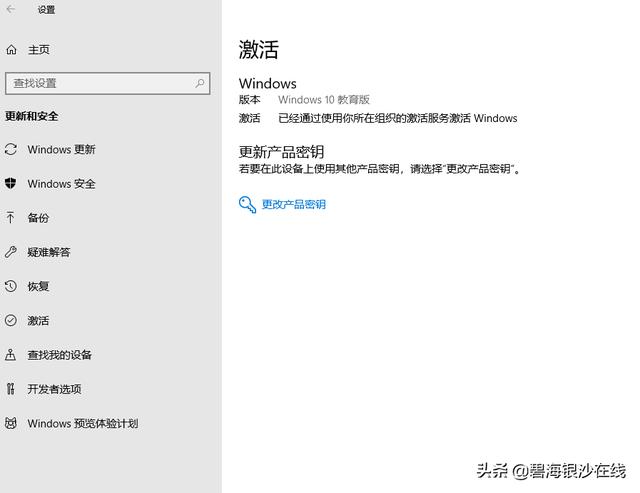Select 疑难解答 in sidebar

coord(49,252)
